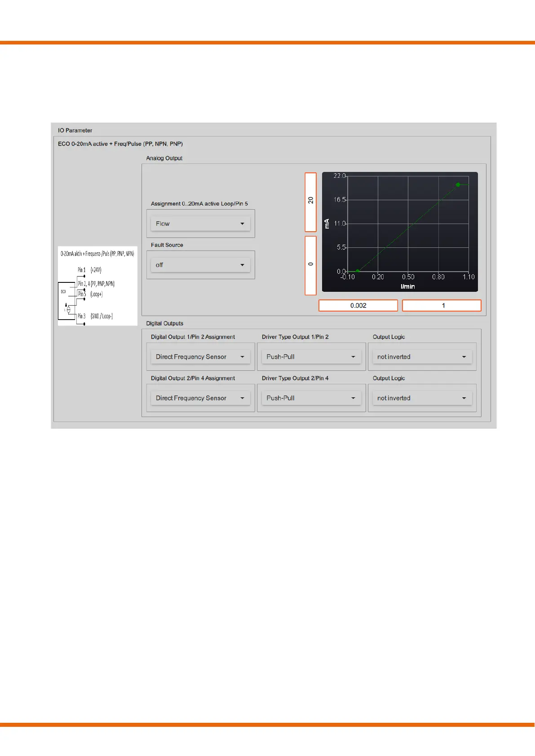Screen dimensions: 535x756
Task: Click the 'Analog Output' section label
Action: [164, 158]
